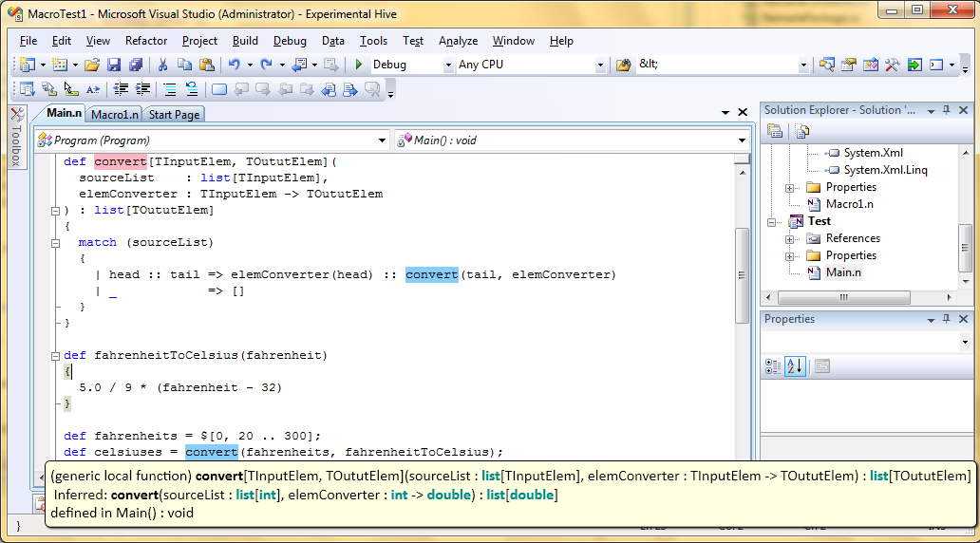Click the Save All toolbar icon

135,65
